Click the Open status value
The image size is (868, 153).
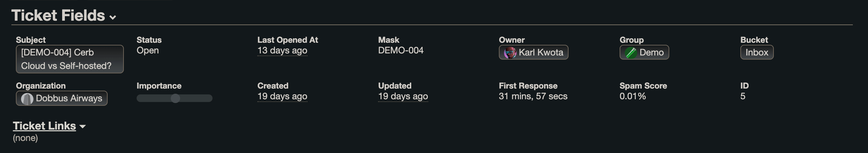point(148,51)
